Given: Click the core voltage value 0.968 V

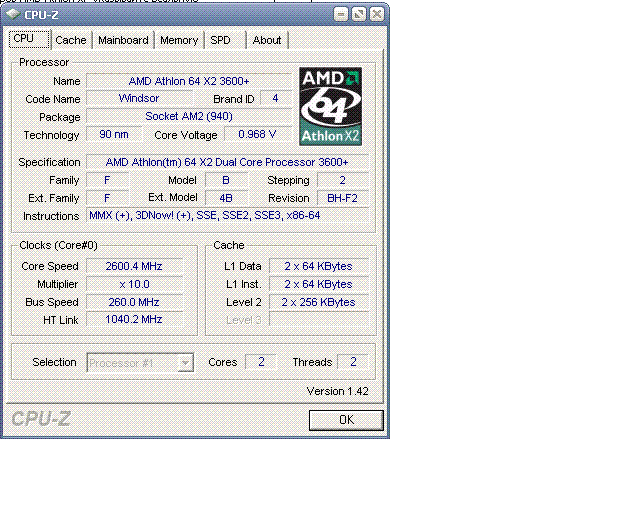Looking at the screenshot, I should (258, 134).
